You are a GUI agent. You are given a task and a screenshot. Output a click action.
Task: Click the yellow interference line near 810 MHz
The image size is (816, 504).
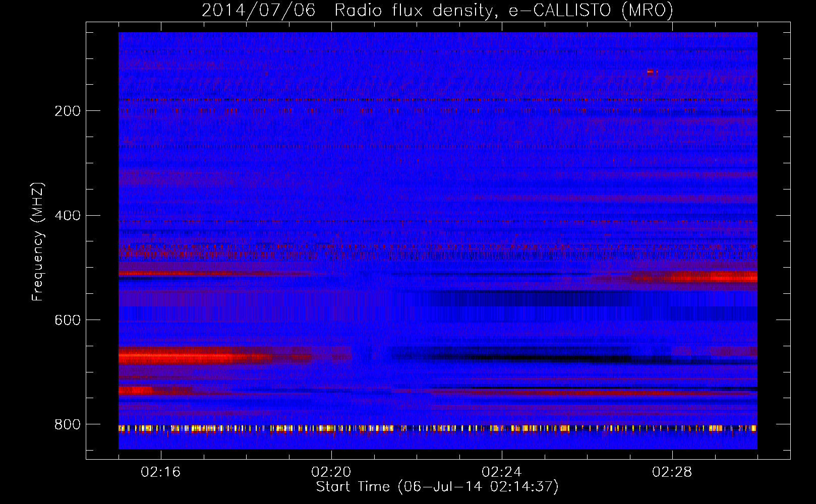[438, 428]
